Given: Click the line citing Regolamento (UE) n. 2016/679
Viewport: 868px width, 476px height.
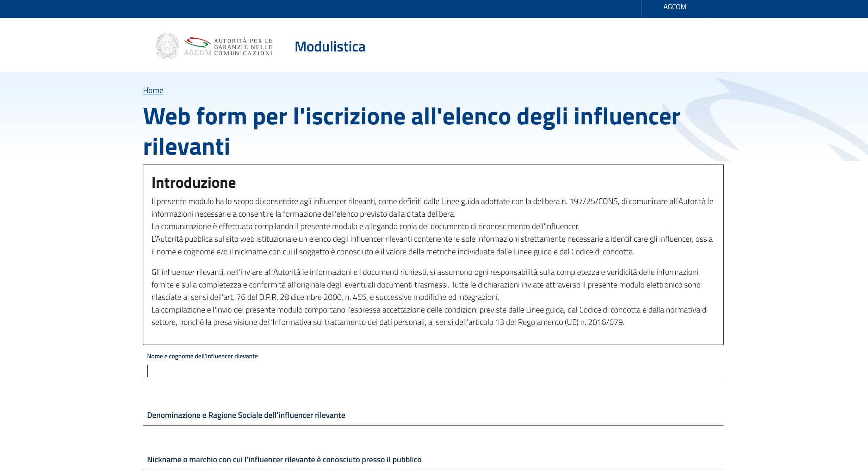Looking at the screenshot, I should (x=387, y=322).
